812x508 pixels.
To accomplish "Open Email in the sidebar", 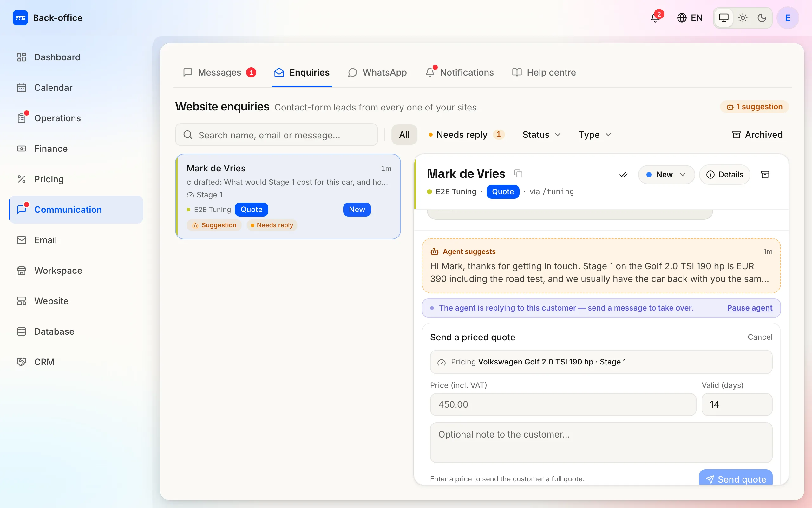I will click(76, 240).
